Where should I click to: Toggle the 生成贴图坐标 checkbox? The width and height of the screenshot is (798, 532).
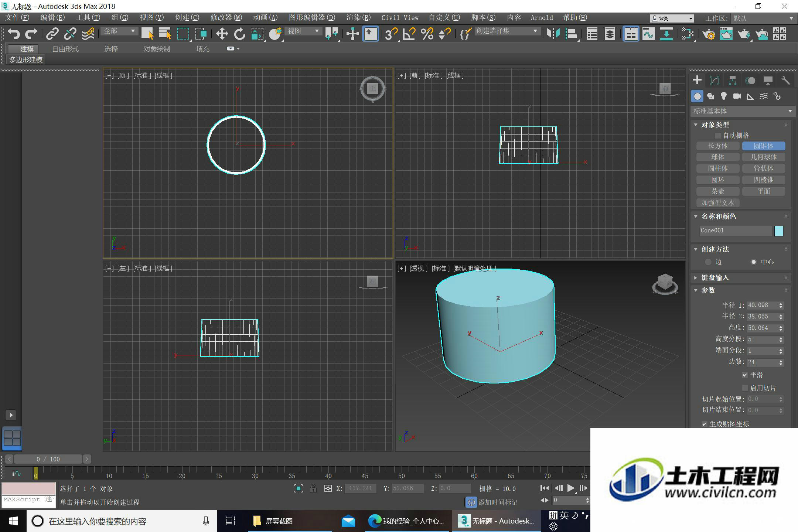(705, 424)
